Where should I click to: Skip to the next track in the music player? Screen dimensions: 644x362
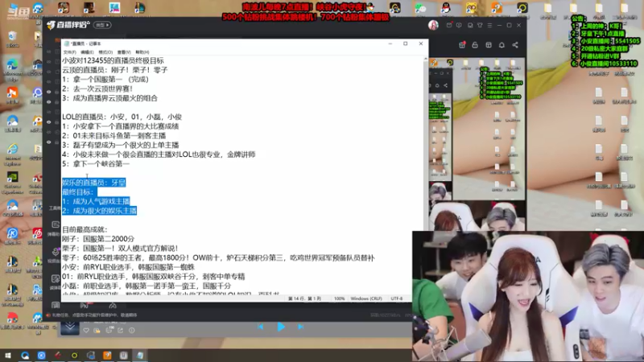pyautogui.click(x=301, y=327)
